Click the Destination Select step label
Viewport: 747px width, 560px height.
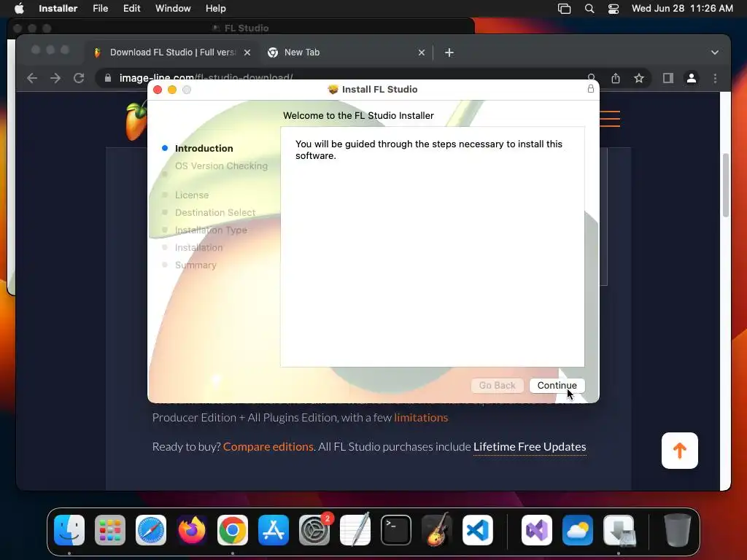tap(215, 212)
